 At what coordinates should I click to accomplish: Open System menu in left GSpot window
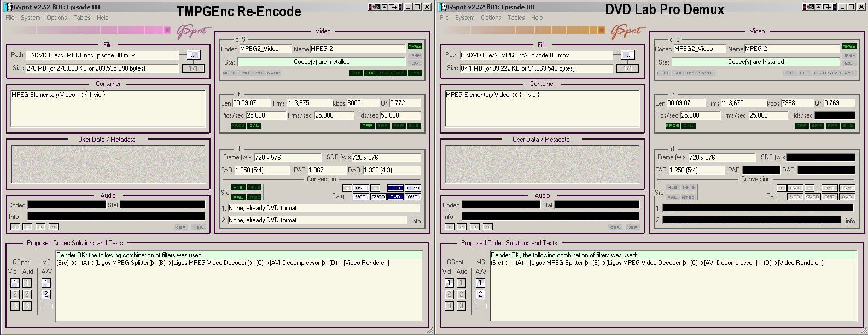(x=31, y=18)
